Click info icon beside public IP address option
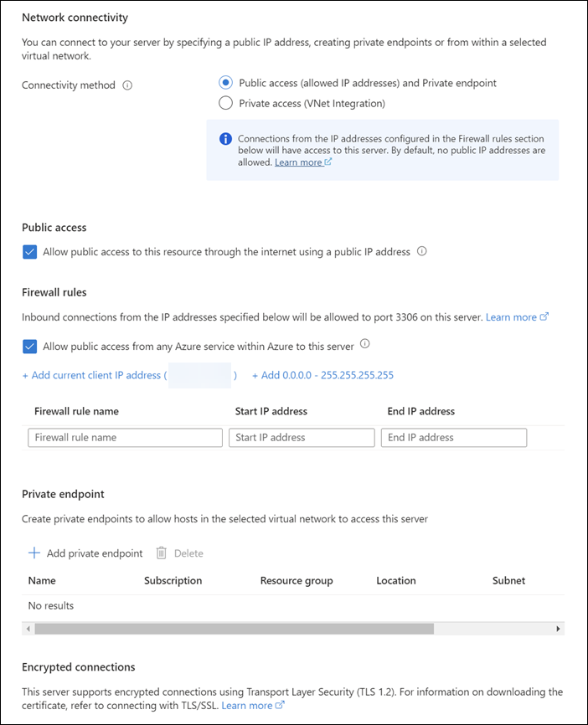Viewport: 588px width, 725px height. click(422, 251)
